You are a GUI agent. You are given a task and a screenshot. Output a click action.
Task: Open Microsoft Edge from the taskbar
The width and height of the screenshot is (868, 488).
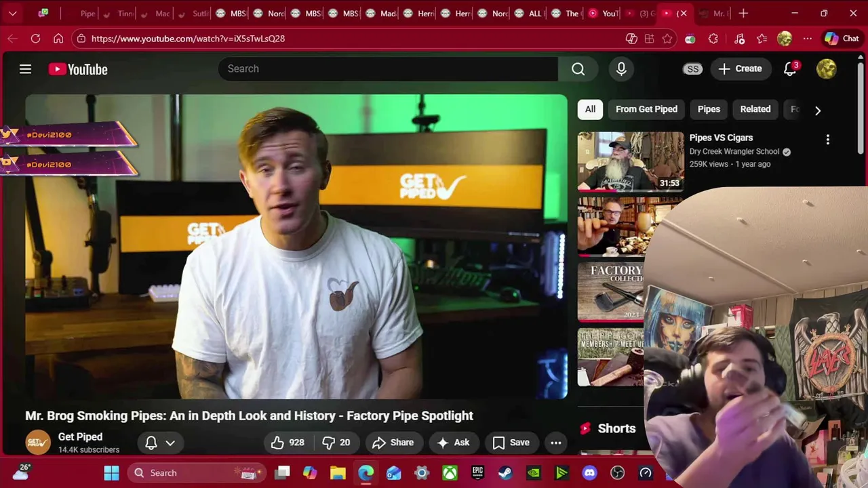tap(366, 472)
